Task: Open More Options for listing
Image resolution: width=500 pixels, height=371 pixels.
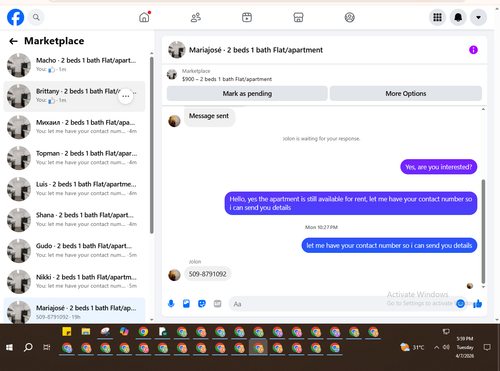Action: pos(406,94)
